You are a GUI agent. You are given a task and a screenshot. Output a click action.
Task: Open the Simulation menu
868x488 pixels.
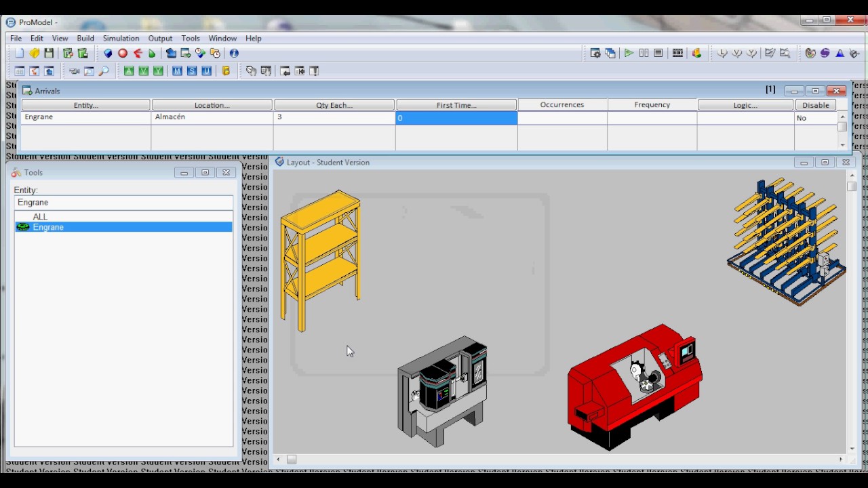coord(121,39)
